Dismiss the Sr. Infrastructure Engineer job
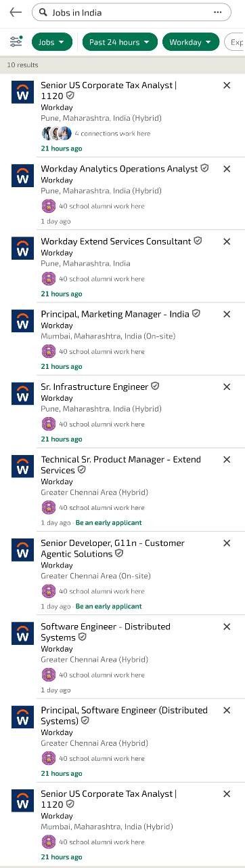Screen dimensions: 245x868 [x=227, y=387]
